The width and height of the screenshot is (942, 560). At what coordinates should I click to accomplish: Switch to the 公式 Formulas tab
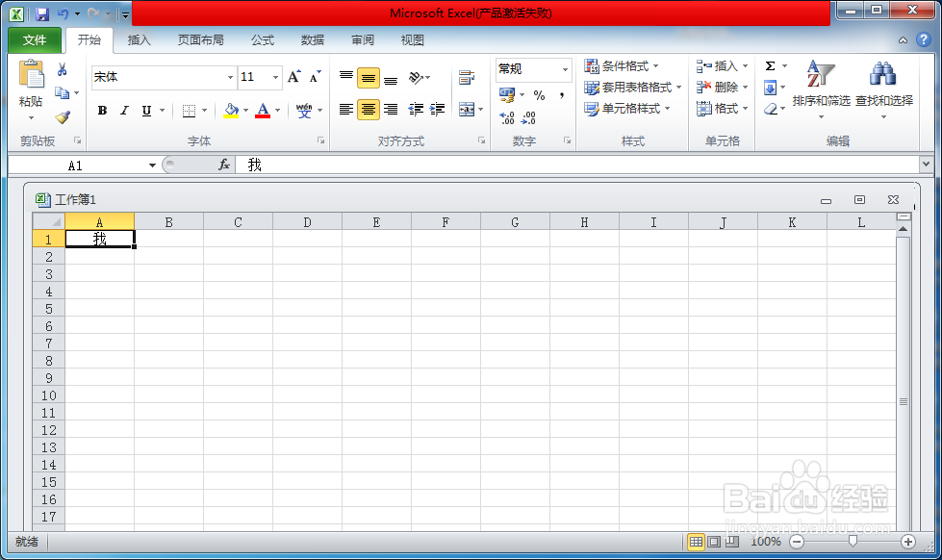(263, 40)
